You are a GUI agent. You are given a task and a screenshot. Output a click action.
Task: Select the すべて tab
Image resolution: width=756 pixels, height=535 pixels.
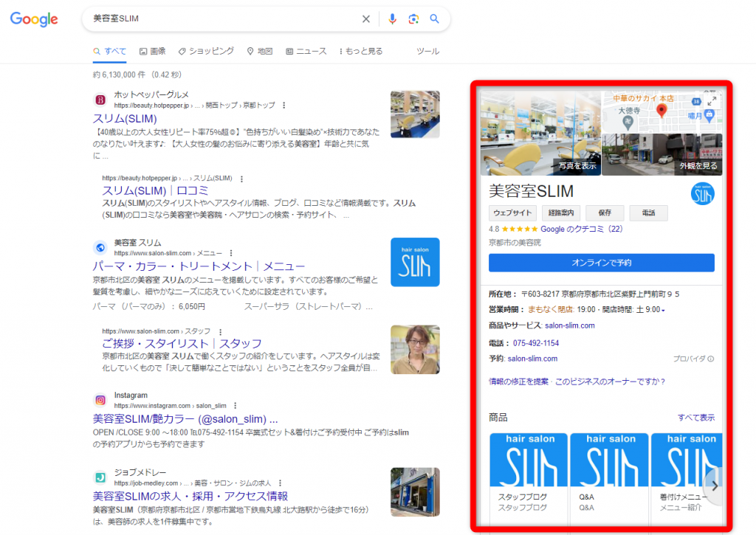(110, 51)
